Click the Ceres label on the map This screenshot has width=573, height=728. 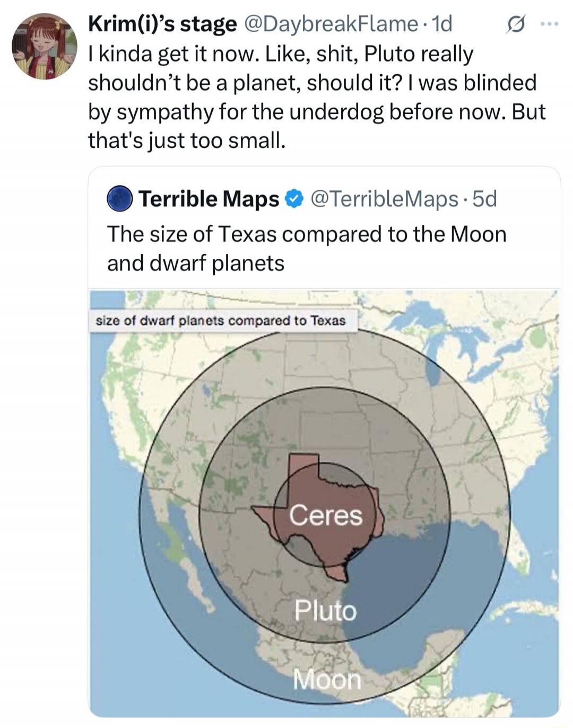click(x=326, y=515)
